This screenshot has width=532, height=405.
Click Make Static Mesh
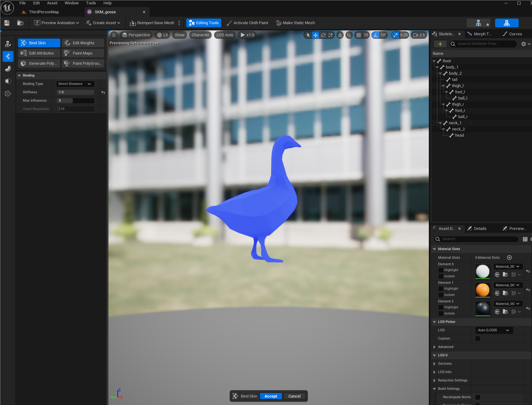coord(295,23)
